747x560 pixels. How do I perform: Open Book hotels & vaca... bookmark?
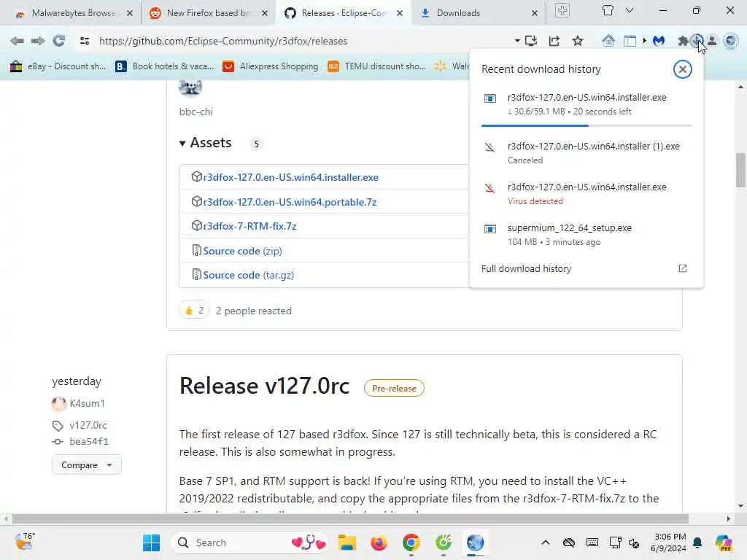point(165,66)
